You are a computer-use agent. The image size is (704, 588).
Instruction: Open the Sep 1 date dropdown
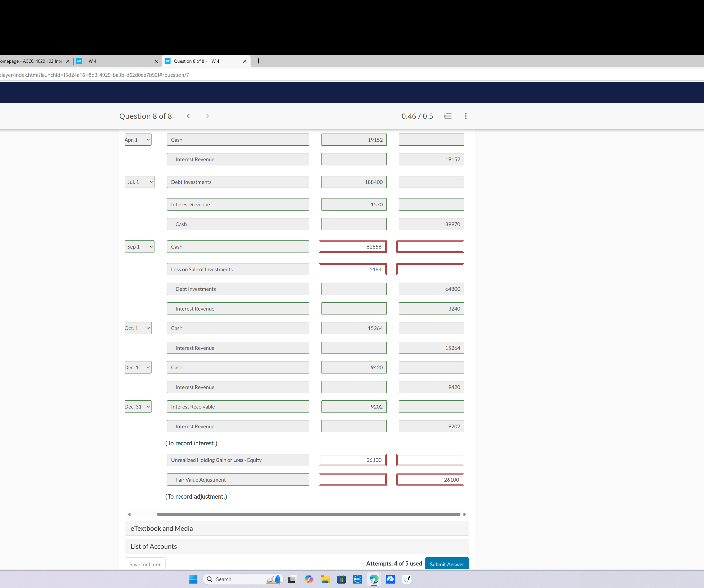click(139, 247)
